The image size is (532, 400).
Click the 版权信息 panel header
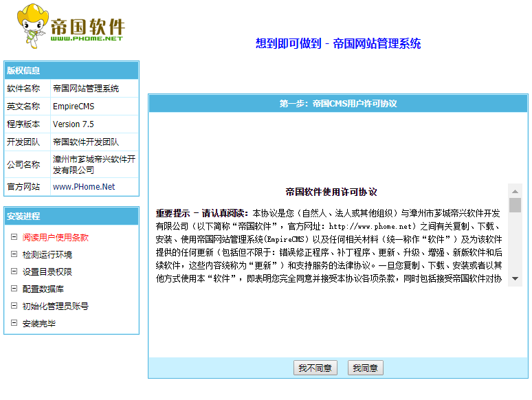[x=71, y=70]
